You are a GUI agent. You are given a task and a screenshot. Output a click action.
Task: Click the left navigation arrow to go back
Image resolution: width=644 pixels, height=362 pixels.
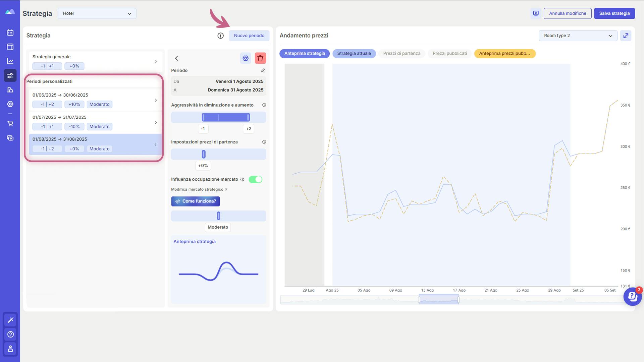click(176, 58)
